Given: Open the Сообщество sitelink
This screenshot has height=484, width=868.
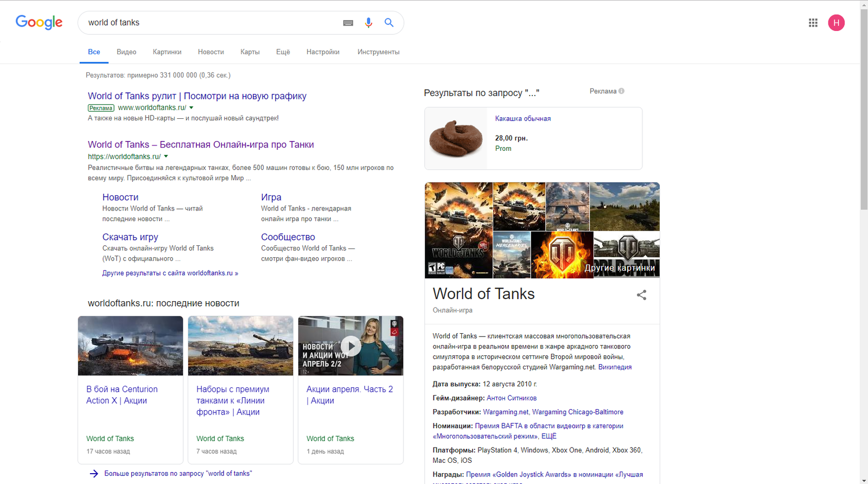Looking at the screenshot, I should 288,237.
